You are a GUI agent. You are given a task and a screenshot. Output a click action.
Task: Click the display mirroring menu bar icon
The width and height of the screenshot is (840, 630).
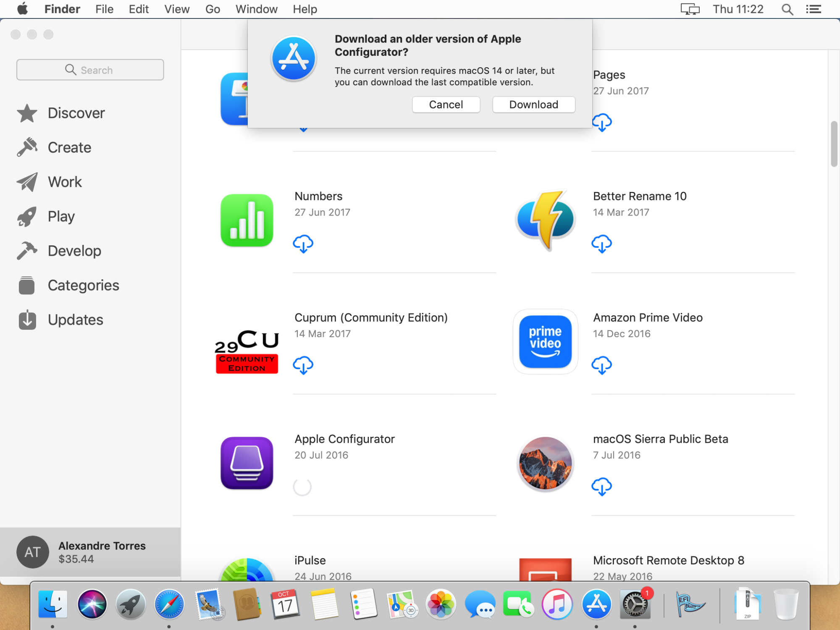690,9
